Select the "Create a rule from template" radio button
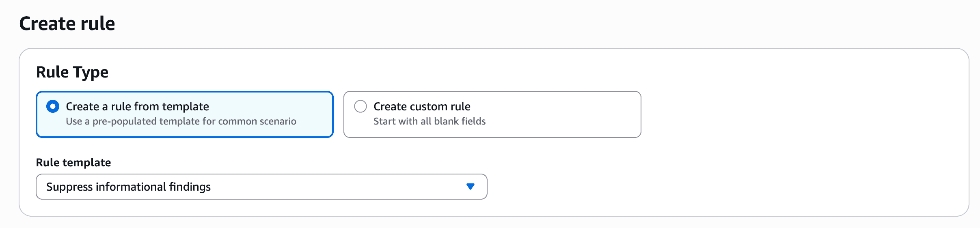 coord(53,107)
